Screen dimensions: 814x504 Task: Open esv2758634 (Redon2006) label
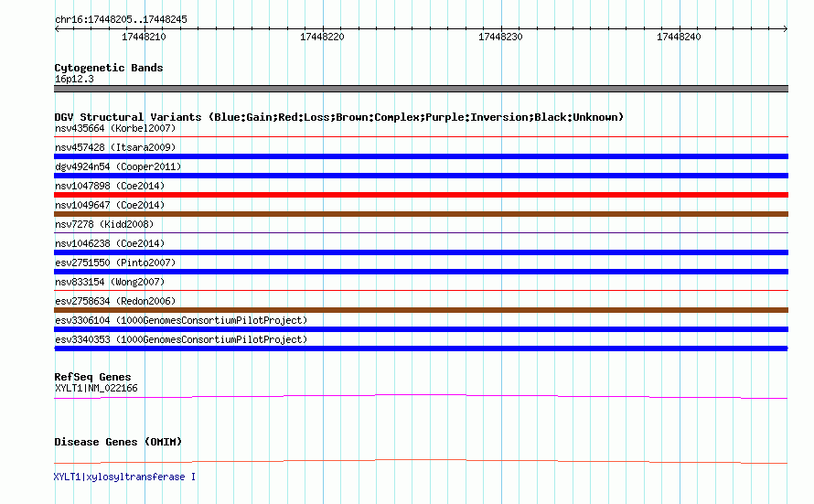pyautogui.click(x=115, y=301)
